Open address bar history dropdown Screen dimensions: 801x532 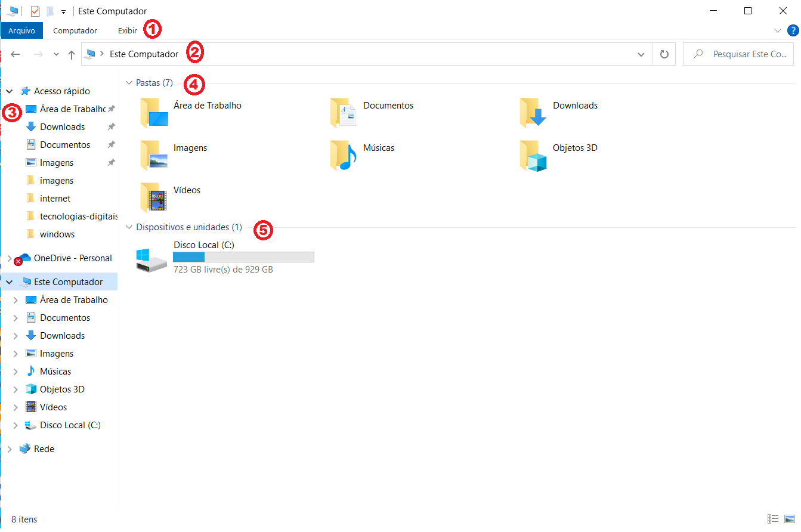(641, 54)
